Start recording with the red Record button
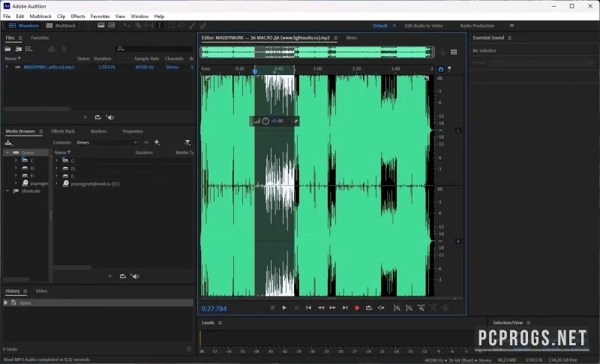Image resolution: width=600 pixels, height=364 pixels. coord(357,308)
